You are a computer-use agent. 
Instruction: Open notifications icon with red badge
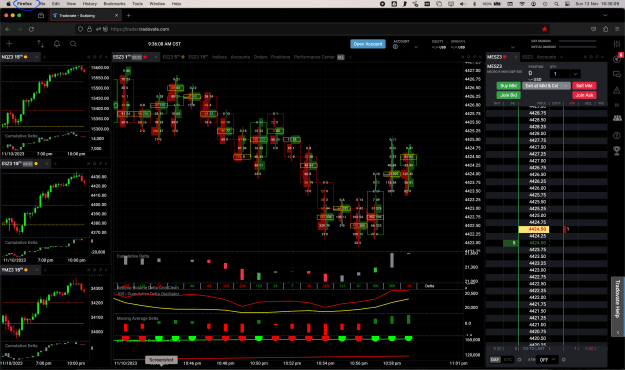pyautogui.click(x=617, y=58)
